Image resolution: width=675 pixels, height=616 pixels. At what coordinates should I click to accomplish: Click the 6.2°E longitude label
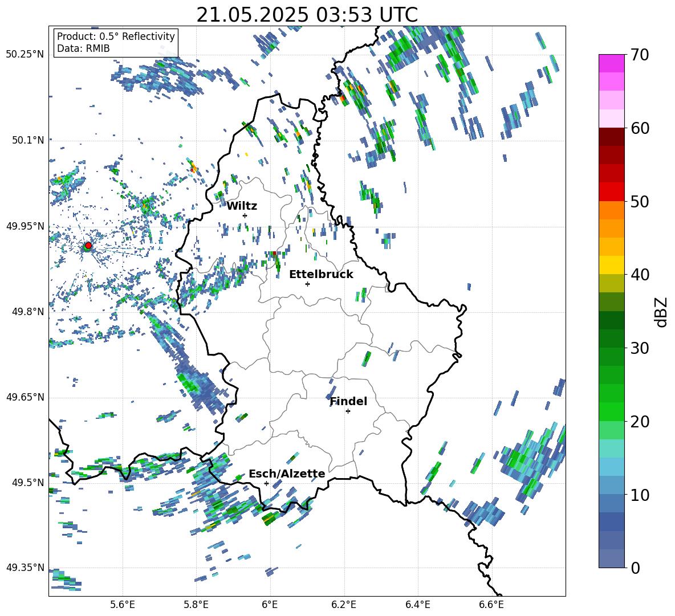coord(344,605)
